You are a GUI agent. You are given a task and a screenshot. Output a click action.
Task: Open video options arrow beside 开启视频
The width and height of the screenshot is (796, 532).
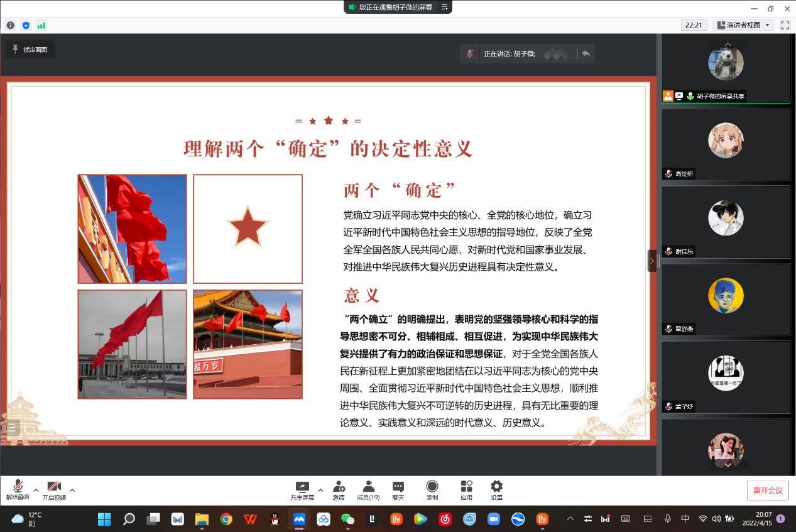(x=72, y=490)
